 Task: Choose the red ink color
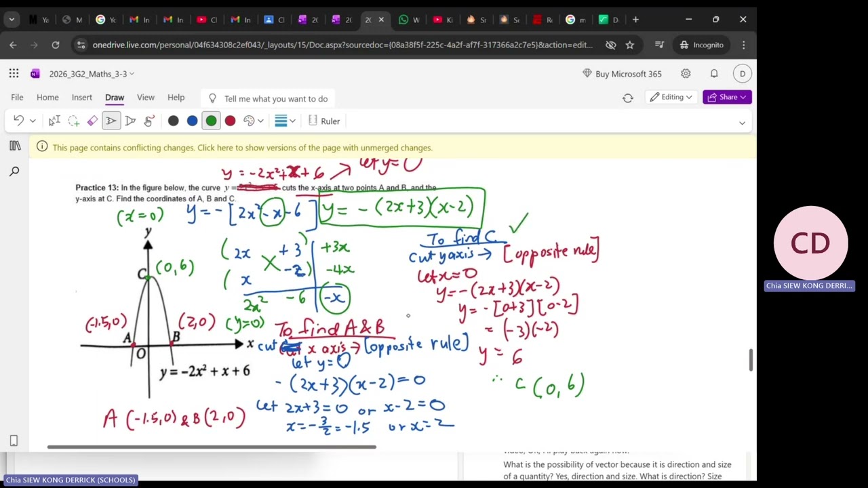click(x=231, y=121)
